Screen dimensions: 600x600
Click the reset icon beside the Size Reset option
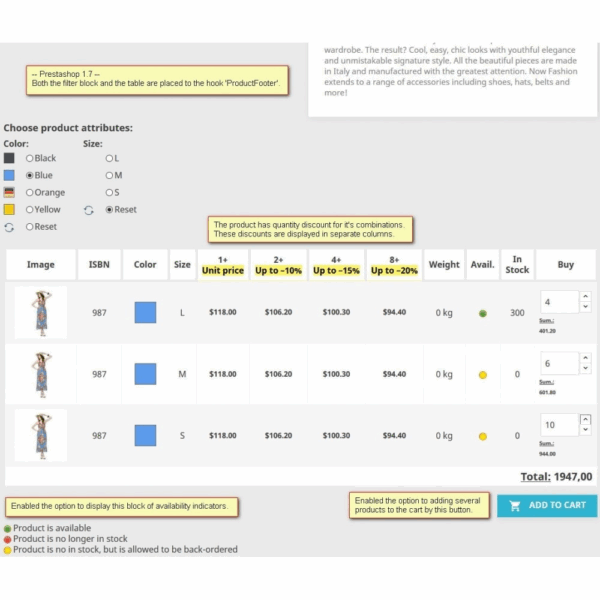pyautogui.click(x=89, y=210)
